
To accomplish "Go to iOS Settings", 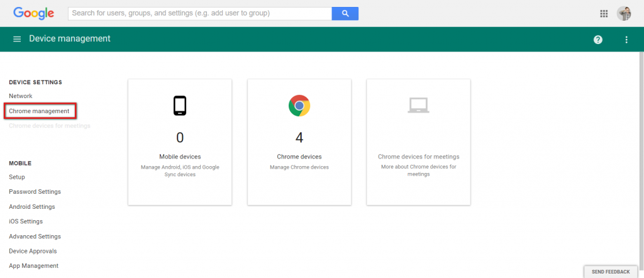I will 26,221.
